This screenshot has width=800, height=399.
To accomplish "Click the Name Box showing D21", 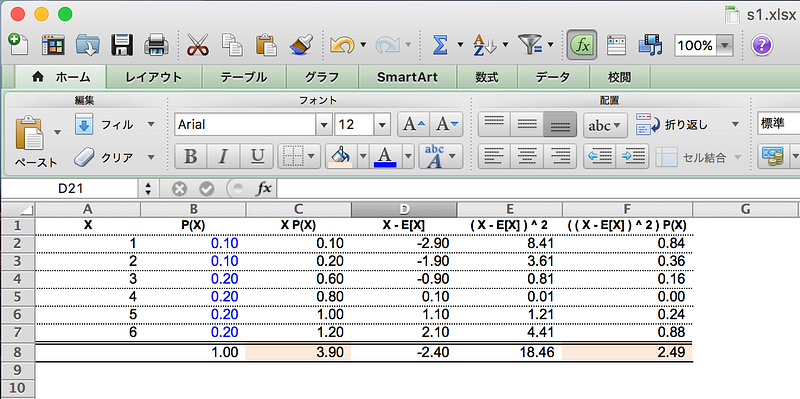I will point(70,189).
